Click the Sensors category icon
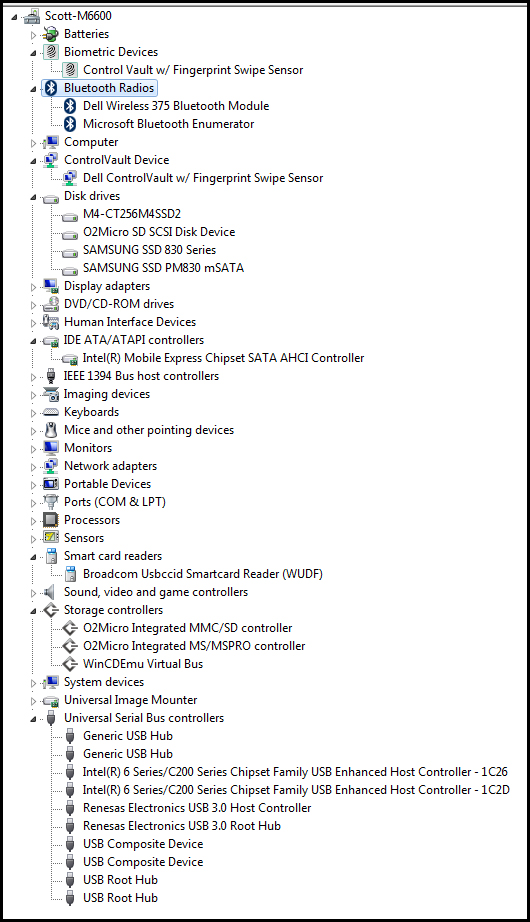 click(x=51, y=537)
